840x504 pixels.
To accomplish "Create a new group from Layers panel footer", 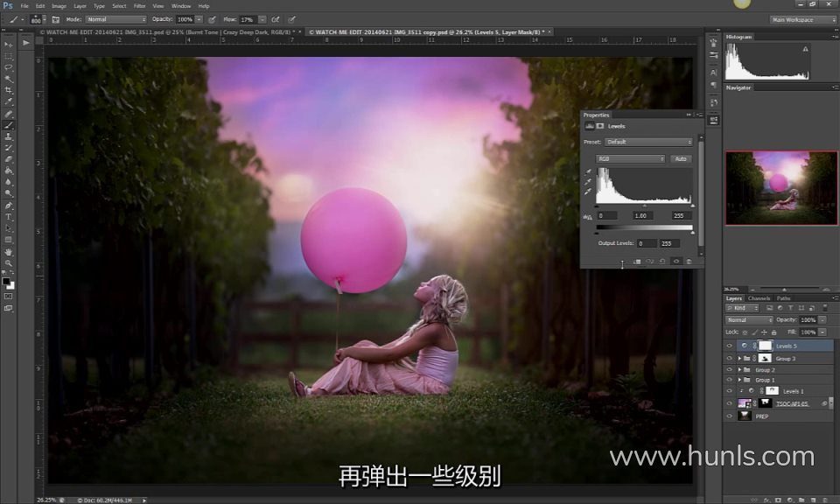I will click(x=801, y=500).
